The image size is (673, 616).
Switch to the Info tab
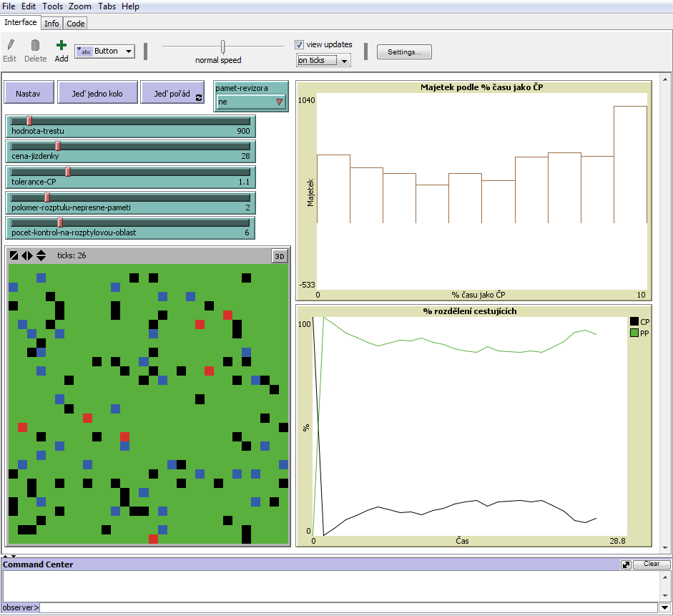tap(51, 24)
